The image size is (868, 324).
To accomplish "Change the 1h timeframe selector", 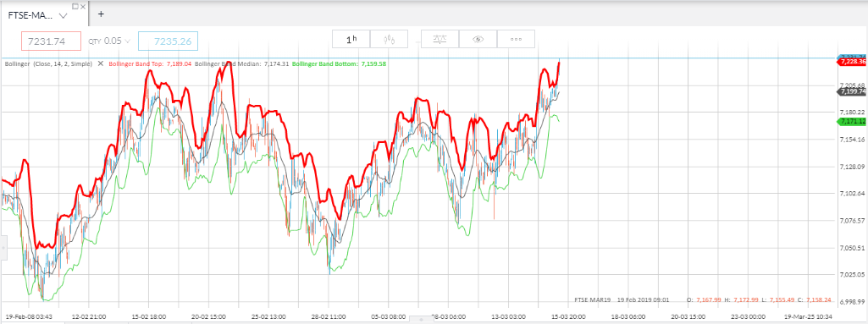I will tap(351, 39).
